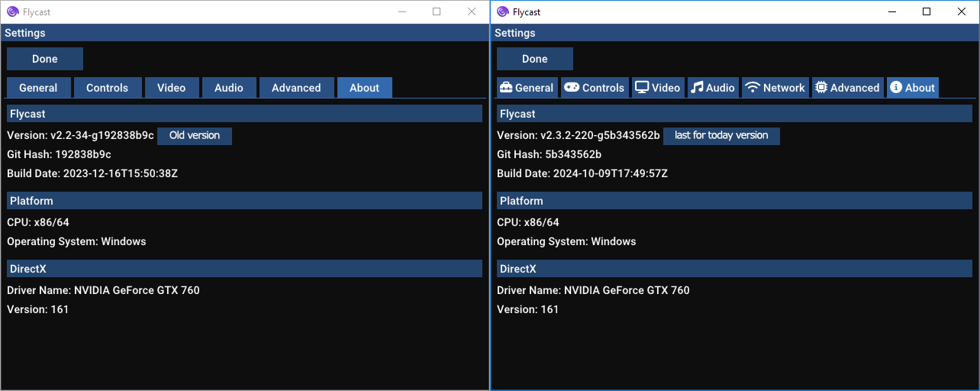Viewport: 980px width, 391px height.
Task: Collapse Platform section header in right window
Action: tap(736, 201)
